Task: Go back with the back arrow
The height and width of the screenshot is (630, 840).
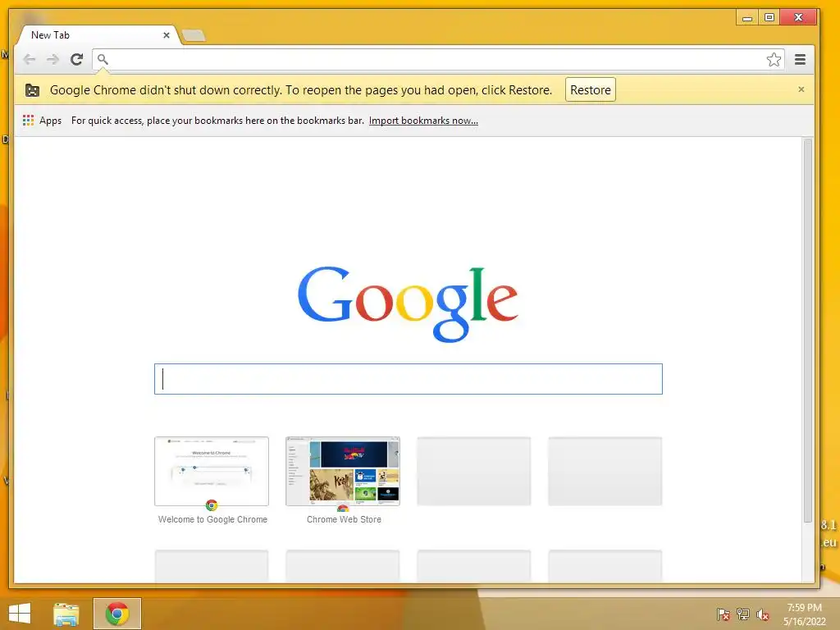Action: point(30,59)
